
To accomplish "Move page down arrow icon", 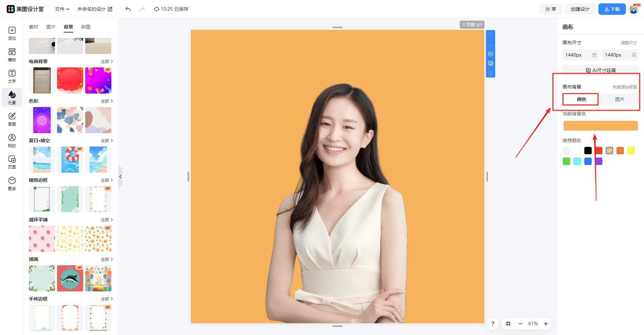I will [x=490, y=45].
